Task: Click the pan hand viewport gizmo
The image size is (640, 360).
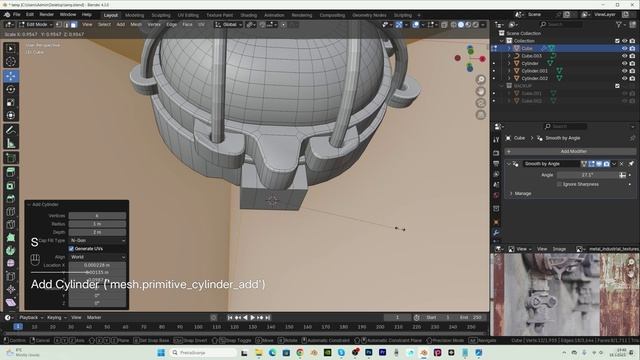Action: (481, 91)
